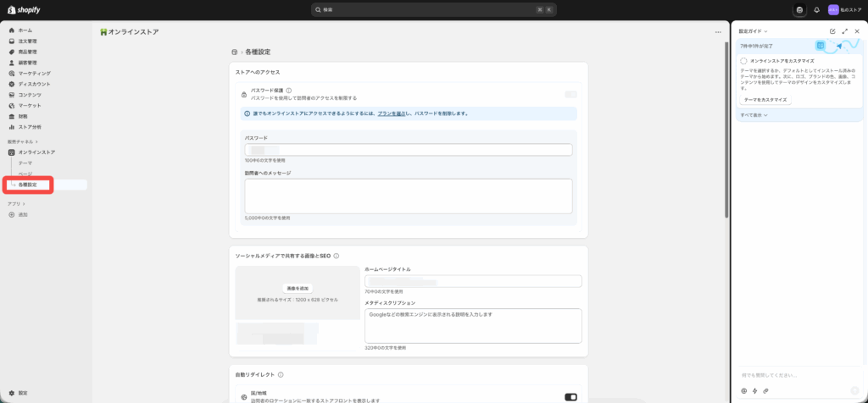This screenshot has width=868, height=403.
Task: Click the @ mention icon in chat box
Action: pyautogui.click(x=743, y=391)
